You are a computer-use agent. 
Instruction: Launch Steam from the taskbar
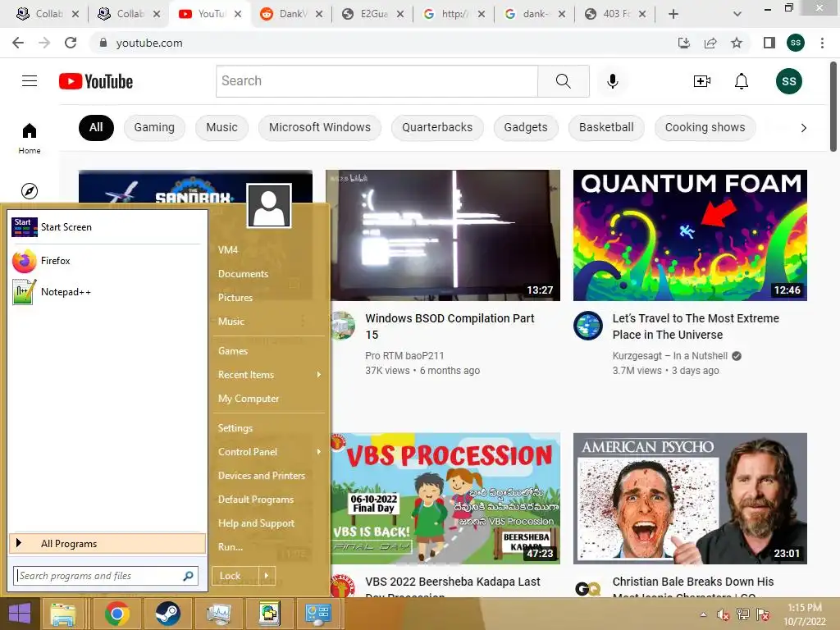[167, 614]
